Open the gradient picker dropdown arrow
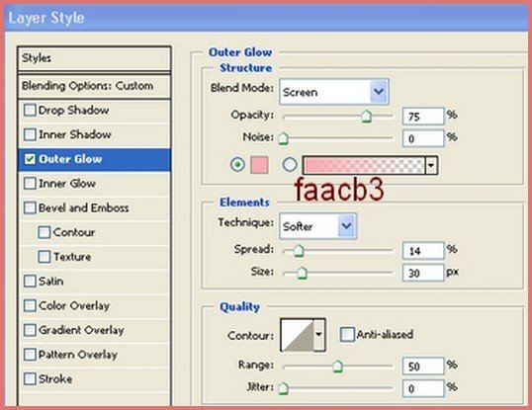 click(431, 166)
